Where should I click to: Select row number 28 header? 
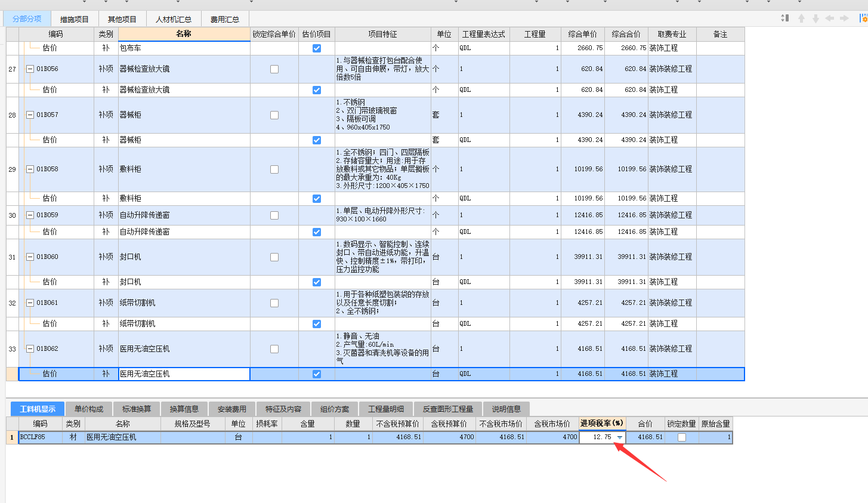coord(13,115)
